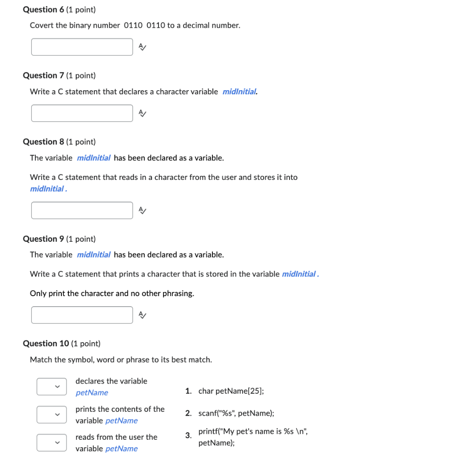Screen dimensions: 462x476
Task: Select the scanf("%s", petName); option text
Action: (236, 413)
